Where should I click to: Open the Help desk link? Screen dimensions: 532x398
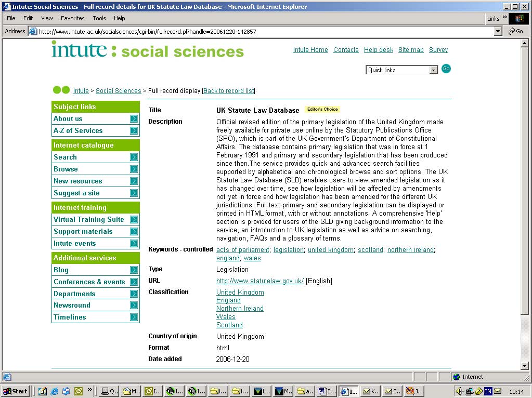pos(378,50)
